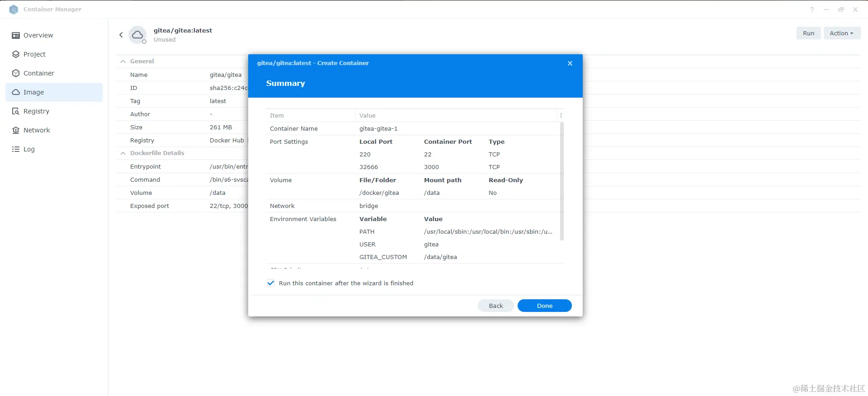
Task: Open the Registry section
Action: pos(54,111)
